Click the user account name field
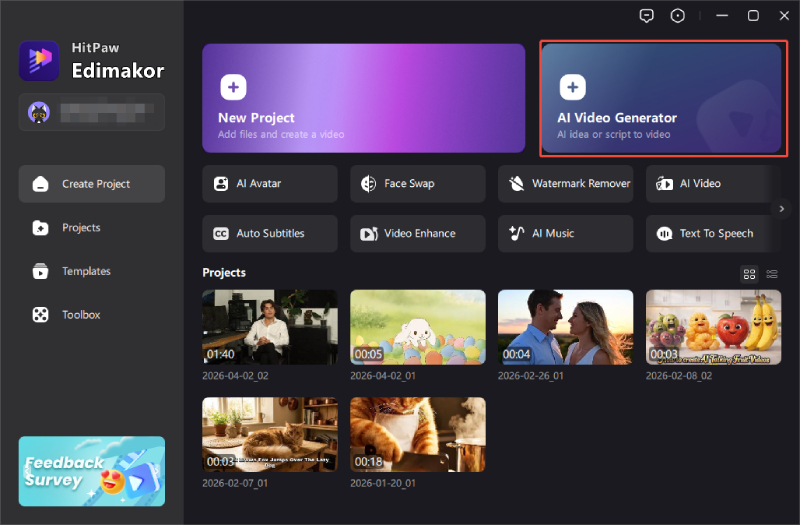This screenshot has width=800, height=525. [x=92, y=112]
